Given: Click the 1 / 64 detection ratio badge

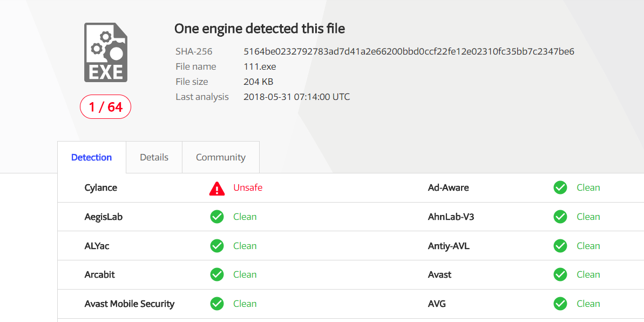Looking at the screenshot, I should (106, 107).
